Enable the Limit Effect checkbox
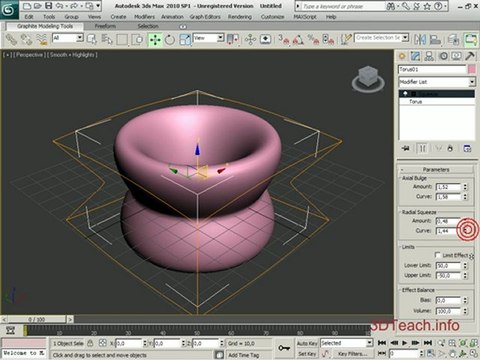The height and width of the screenshot is (360, 480). click(x=438, y=255)
